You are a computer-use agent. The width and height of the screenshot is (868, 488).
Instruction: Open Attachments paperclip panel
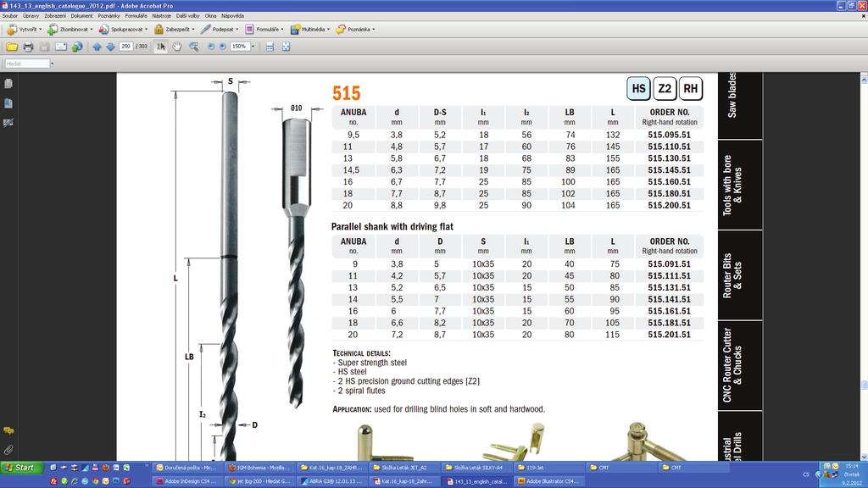pyautogui.click(x=8, y=450)
